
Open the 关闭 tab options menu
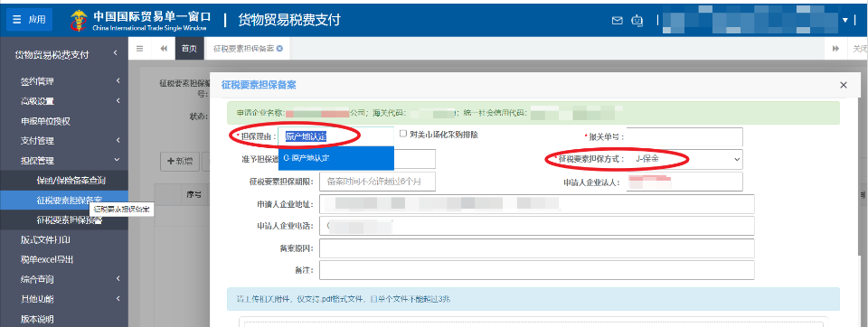[859, 49]
